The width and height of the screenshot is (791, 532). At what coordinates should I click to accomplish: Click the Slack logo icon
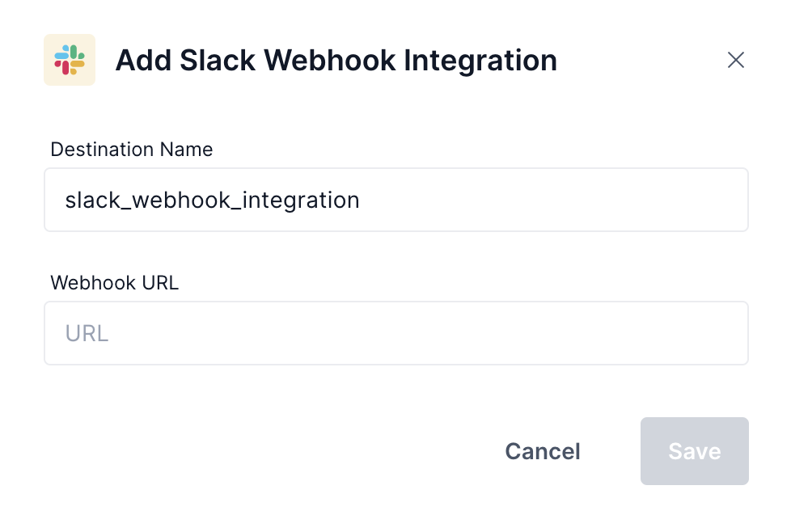(x=70, y=60)
